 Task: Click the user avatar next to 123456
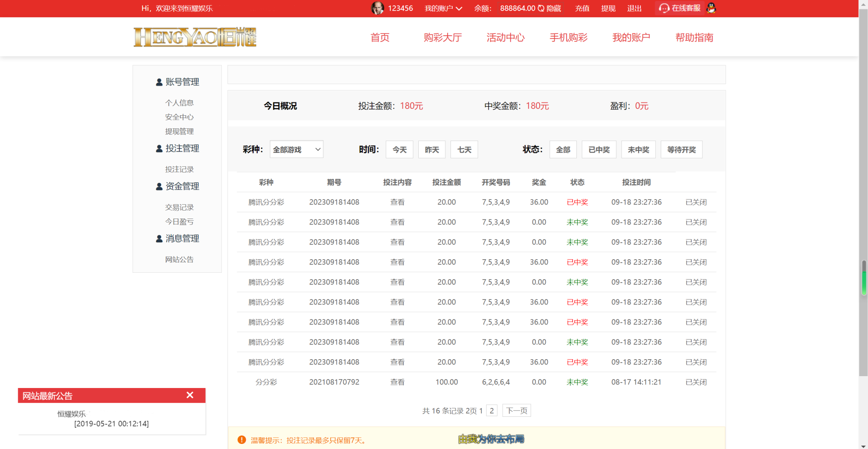[377, 8]
